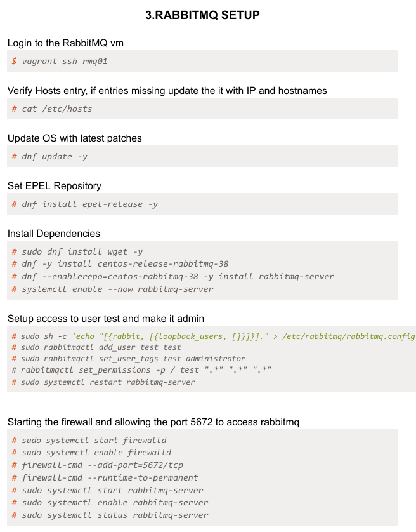Click the 'vagrant ssh rmq01' command line
This screenshot has width=416, height=532.
pyautogui.click(x=65, y=61)
